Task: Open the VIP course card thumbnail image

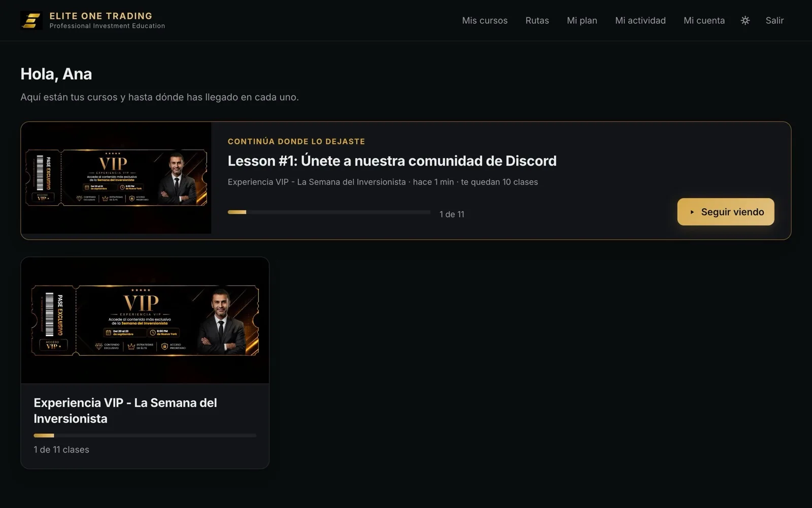Action: pyautogui.click(x=145, y=320)
